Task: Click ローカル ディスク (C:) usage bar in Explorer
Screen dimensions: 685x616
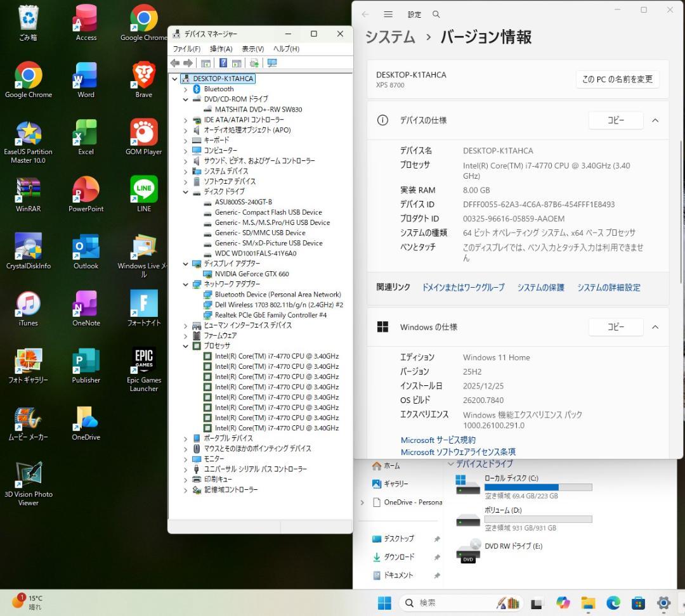Action: [x=538, y=487]
